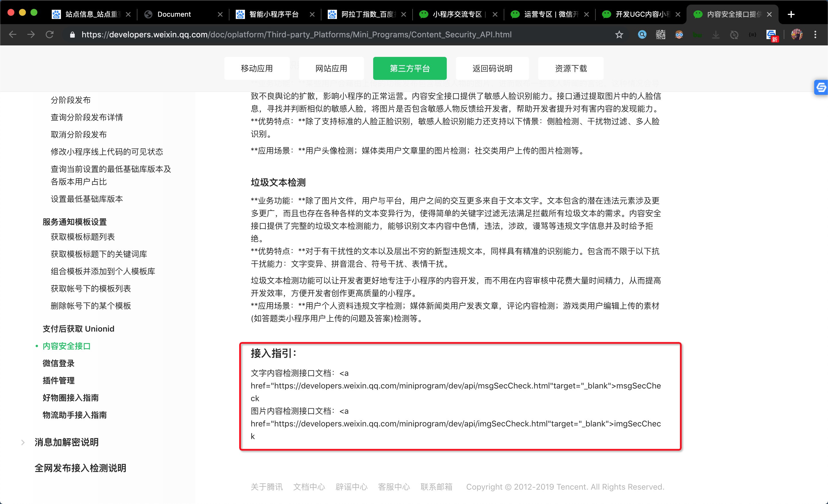Open the user profile avatar
This screenshot has height=504, width=828.
(x=796, y=34)
